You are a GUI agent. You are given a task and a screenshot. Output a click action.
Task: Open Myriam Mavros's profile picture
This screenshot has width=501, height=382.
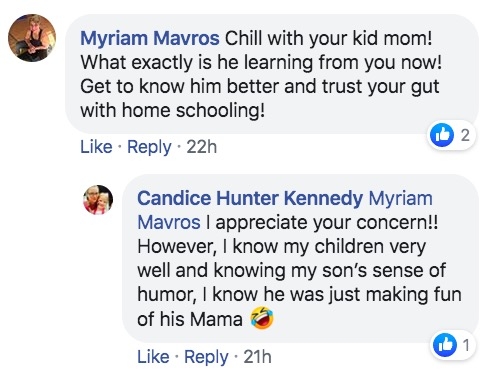click(x=32, y=38)
